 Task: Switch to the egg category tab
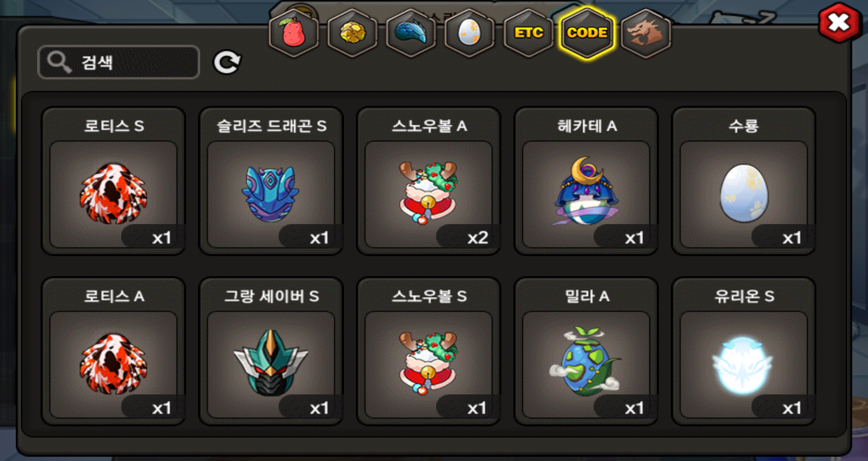point(469,33)
